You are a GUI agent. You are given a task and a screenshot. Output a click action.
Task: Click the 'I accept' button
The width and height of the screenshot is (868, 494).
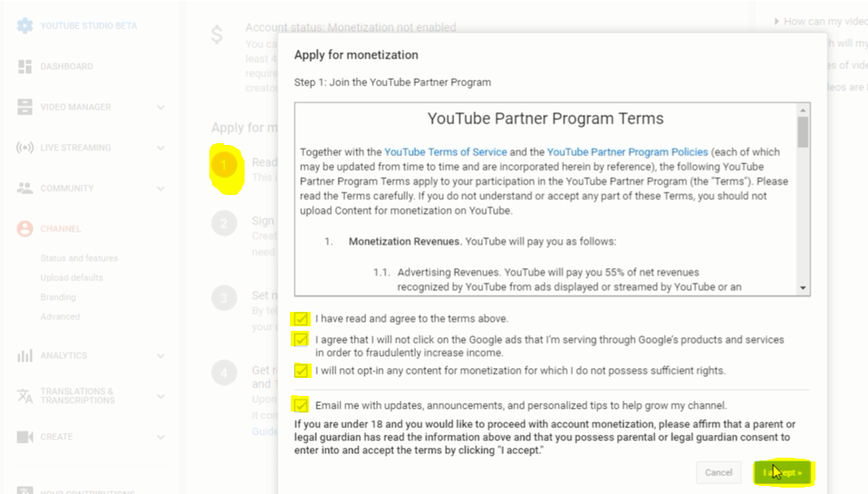pyautogui.click(x=782, y=472)
